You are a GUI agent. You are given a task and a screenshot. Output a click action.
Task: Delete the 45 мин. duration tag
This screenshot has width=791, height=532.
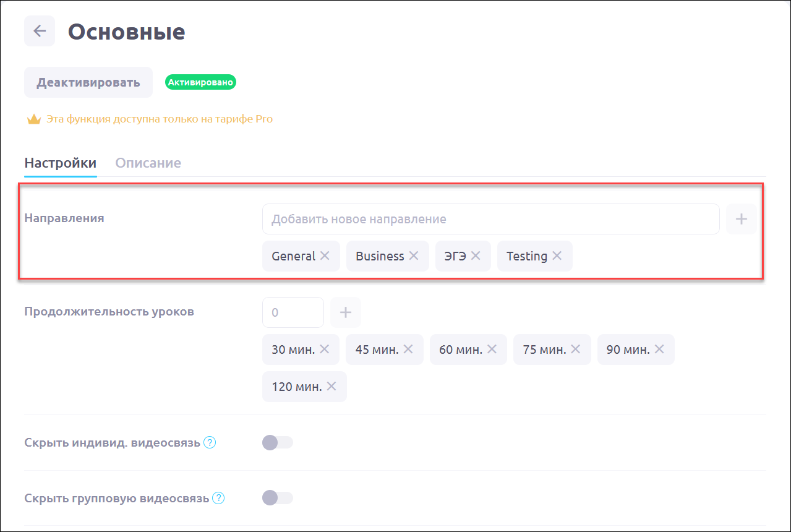coord(408,350)
